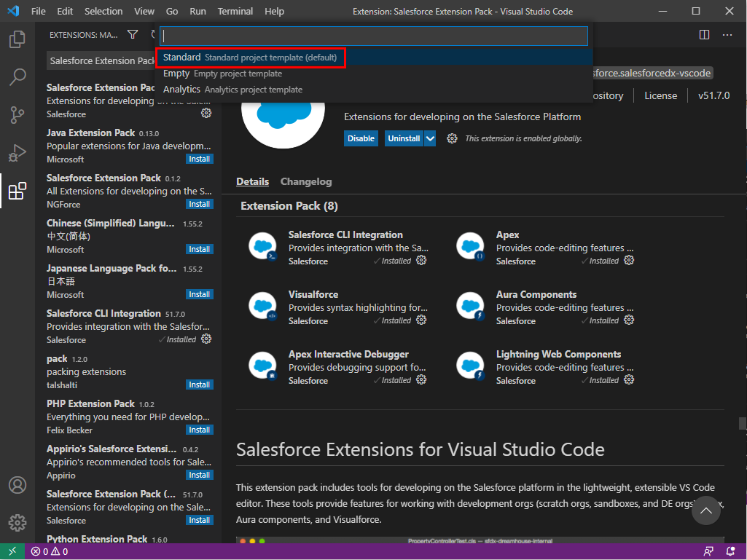
Task: Click the extensions search box
Action: pyautogui.click(x=101, y=61)
